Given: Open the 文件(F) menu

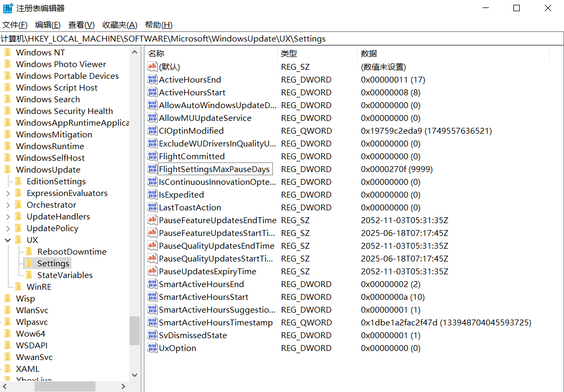Looking at the screenshot, I should point(15,25).
